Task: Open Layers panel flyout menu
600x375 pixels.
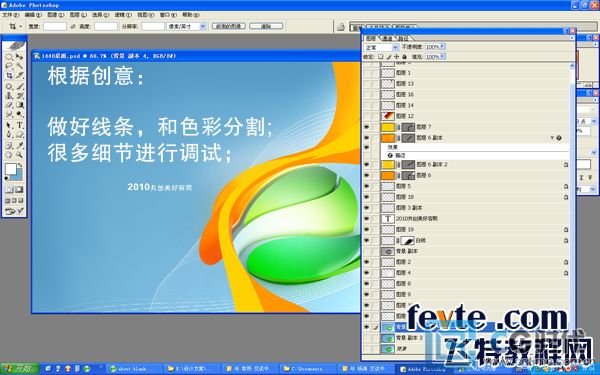Action: [x=572, y=38]
